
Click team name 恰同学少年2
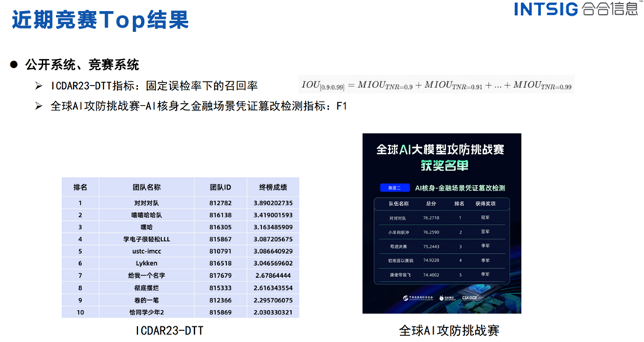click(146, 312)
